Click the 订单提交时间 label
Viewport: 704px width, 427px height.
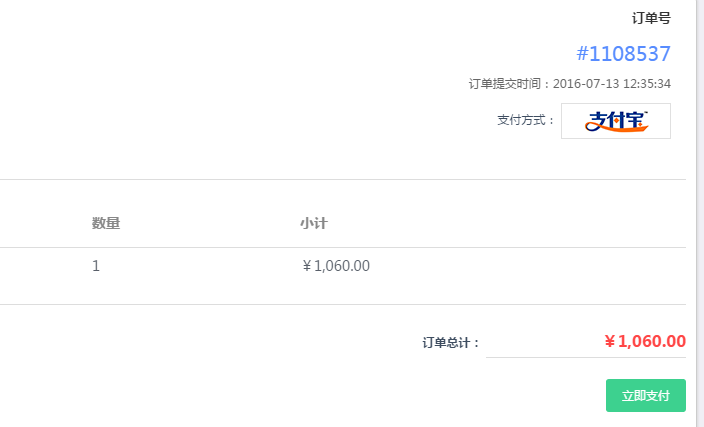(507, 84)
